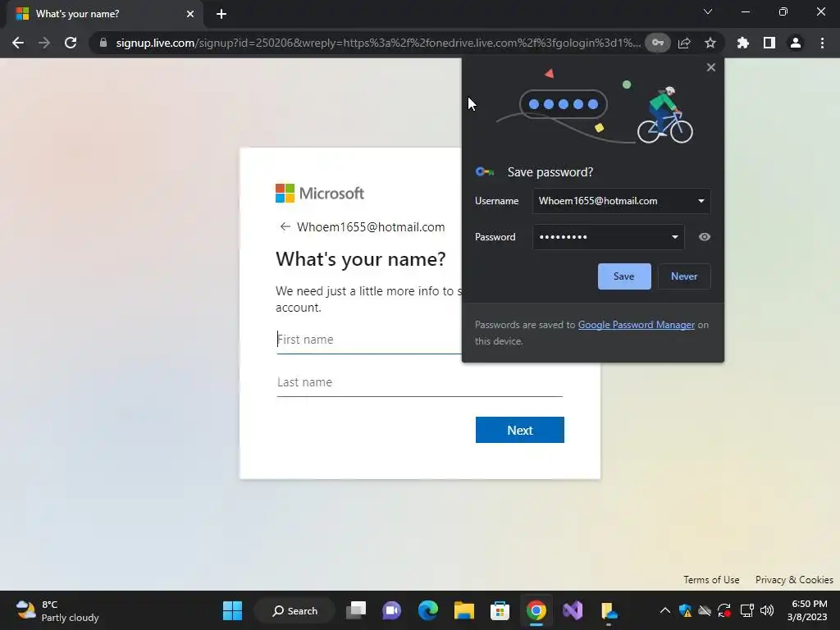Open Microsoft Store from the taskbar
840x630 pixels.
pyautogui.click(x=500, y=610)
